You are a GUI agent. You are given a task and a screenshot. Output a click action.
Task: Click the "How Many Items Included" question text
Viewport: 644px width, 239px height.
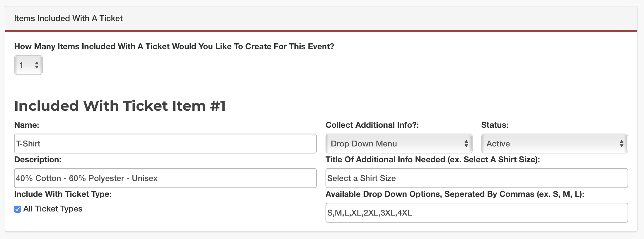(174, 47)
